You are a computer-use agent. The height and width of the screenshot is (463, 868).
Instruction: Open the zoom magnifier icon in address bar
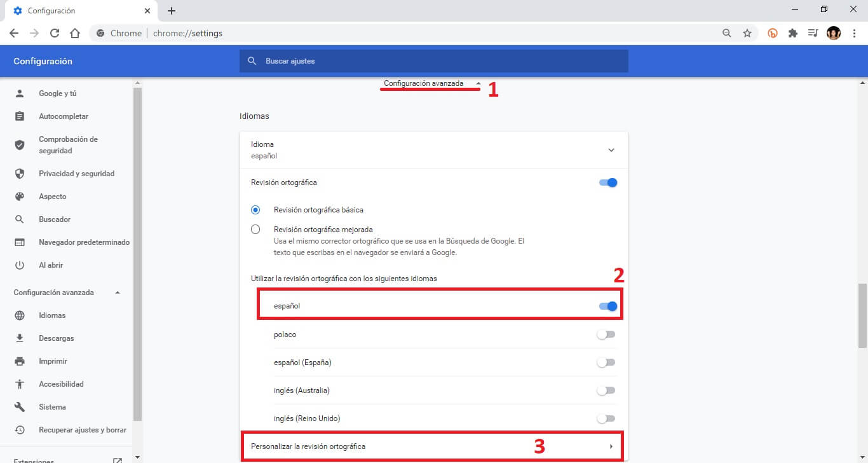[x=727, y=33]
